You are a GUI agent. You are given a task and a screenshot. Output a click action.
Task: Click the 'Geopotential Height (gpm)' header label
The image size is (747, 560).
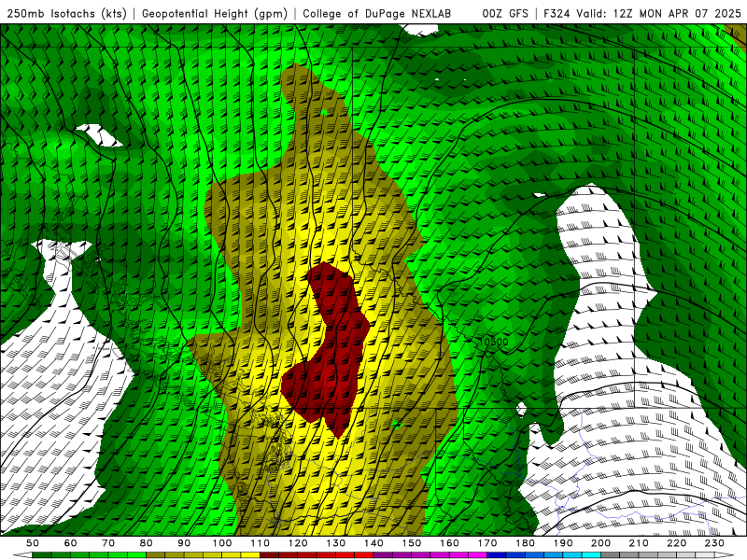coord(215,13)
